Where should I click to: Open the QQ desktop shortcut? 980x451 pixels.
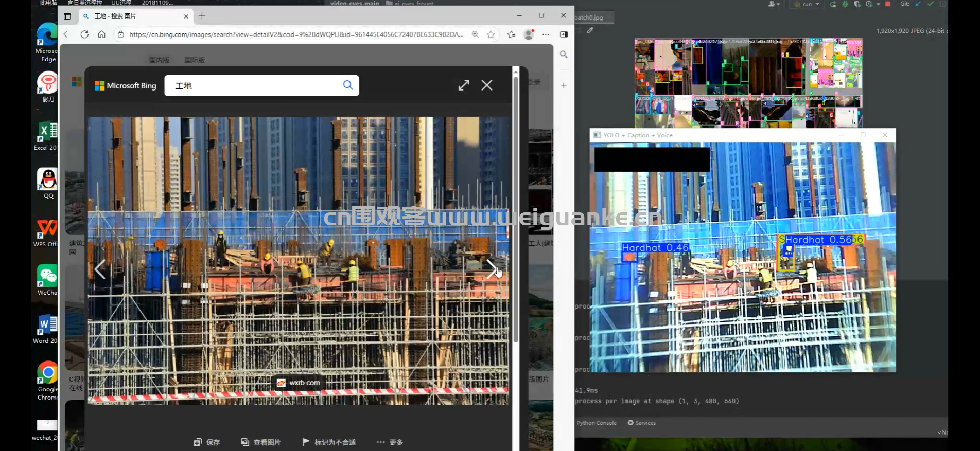pos(47,183)
